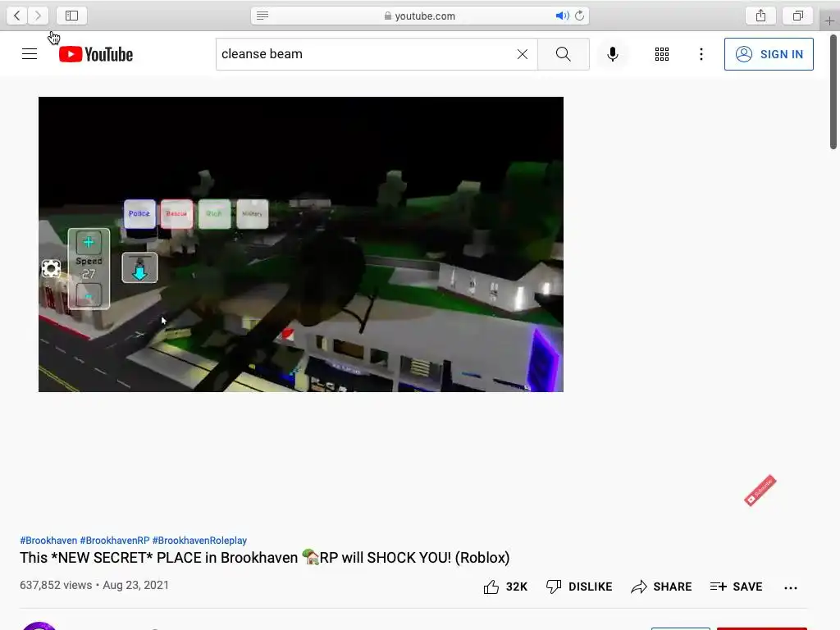The image size is (840, 630).
Task: Open the YouTube apps grid
Action: click(x=662, y=54)
